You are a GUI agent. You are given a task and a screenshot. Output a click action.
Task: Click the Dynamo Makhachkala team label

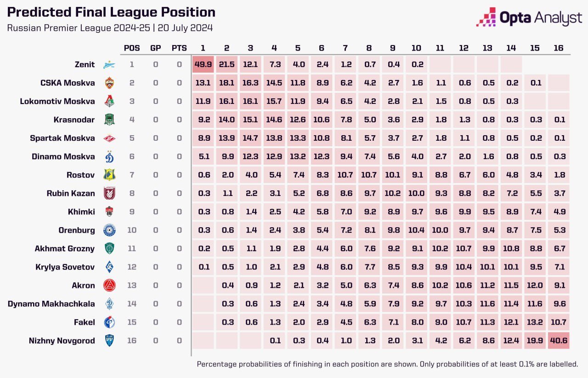pos(51,304)
